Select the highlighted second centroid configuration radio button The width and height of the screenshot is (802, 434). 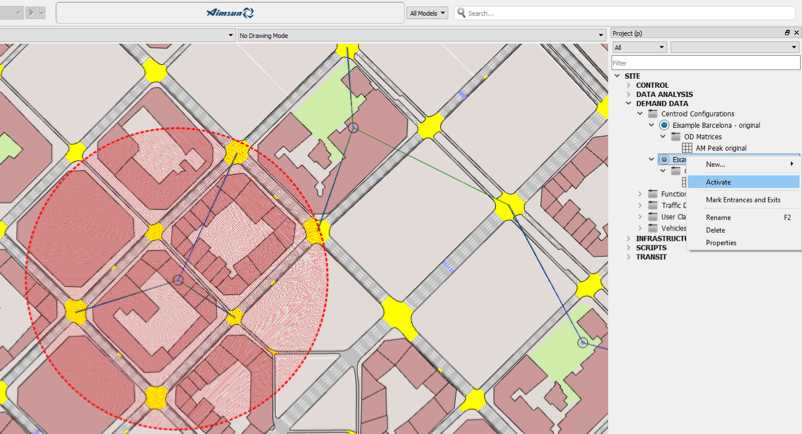664,159
